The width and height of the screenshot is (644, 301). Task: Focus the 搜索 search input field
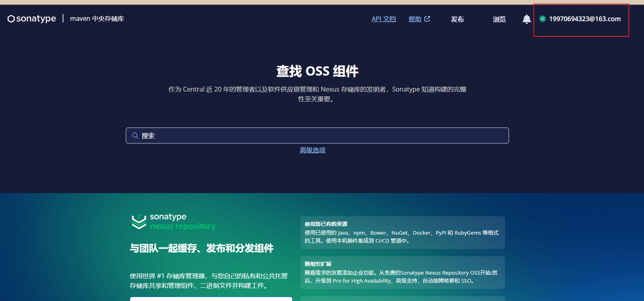319,136
